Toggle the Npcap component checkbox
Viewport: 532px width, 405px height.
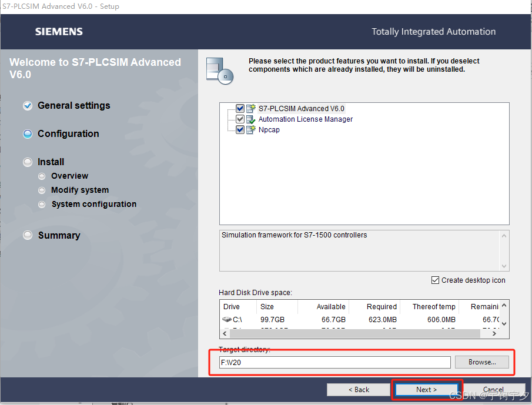[240, 129]
